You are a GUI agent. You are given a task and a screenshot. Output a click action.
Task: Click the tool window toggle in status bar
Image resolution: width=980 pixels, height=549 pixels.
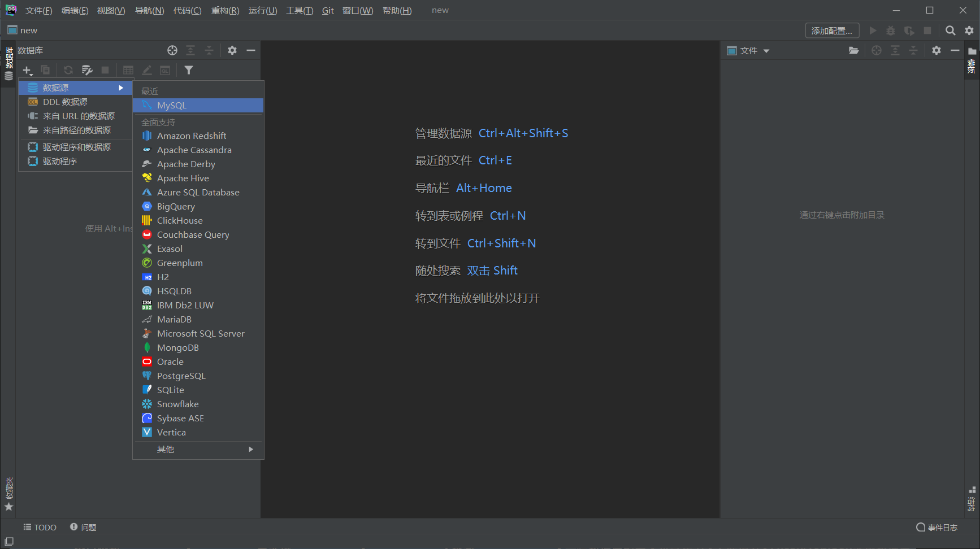(9, 541)
